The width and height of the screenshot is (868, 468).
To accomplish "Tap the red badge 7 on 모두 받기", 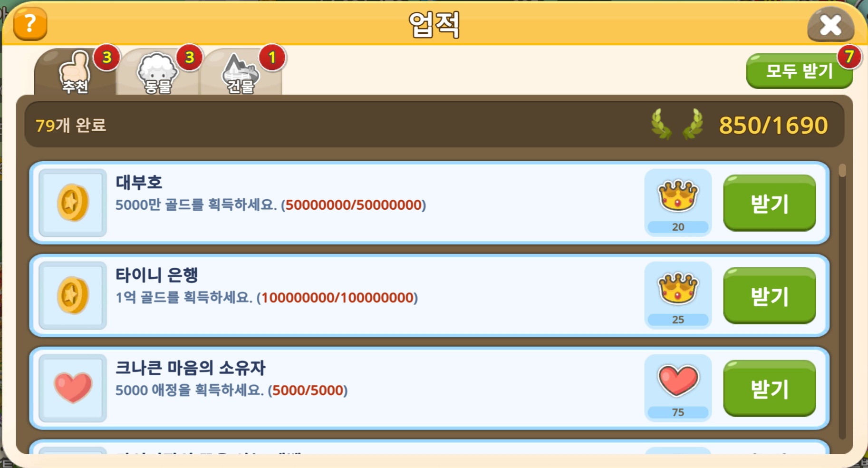I will pyautogui.click(x=849, y=57).
